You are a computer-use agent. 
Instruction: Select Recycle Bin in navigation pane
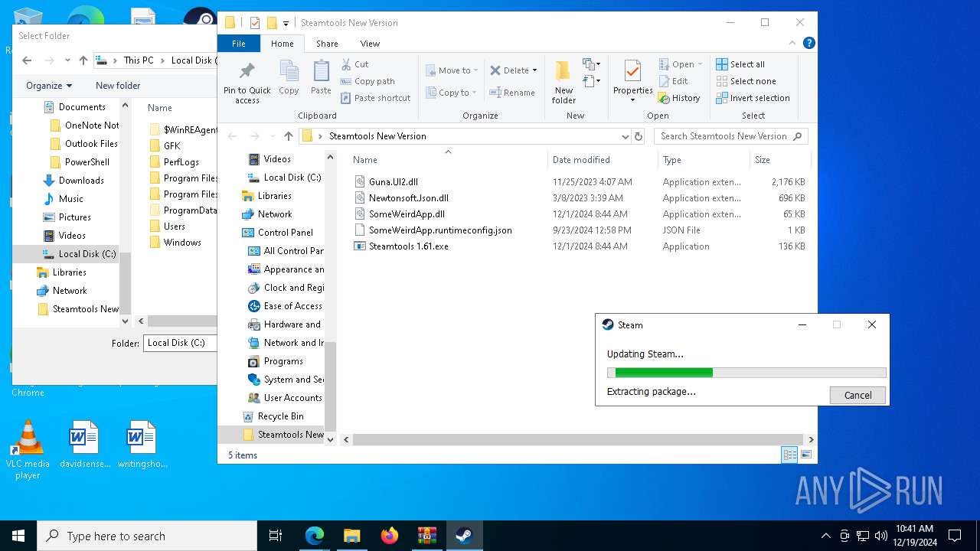click(x=280, y=416)
